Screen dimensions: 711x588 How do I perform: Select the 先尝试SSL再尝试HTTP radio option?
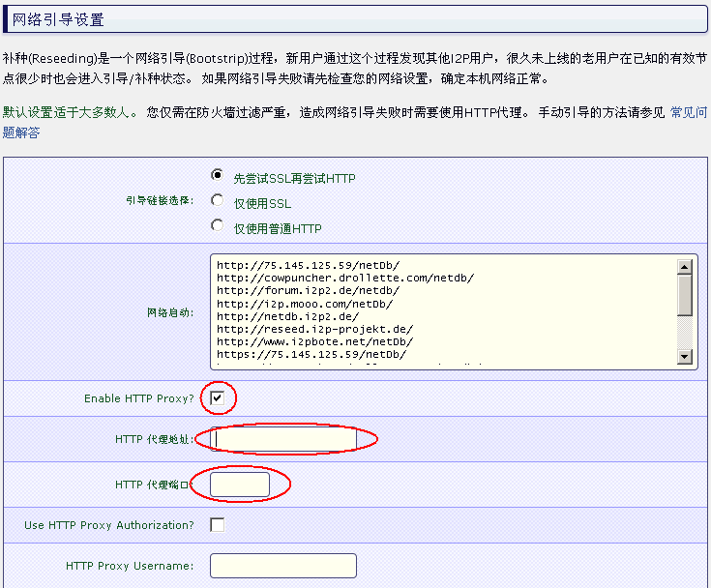[218, 175]
